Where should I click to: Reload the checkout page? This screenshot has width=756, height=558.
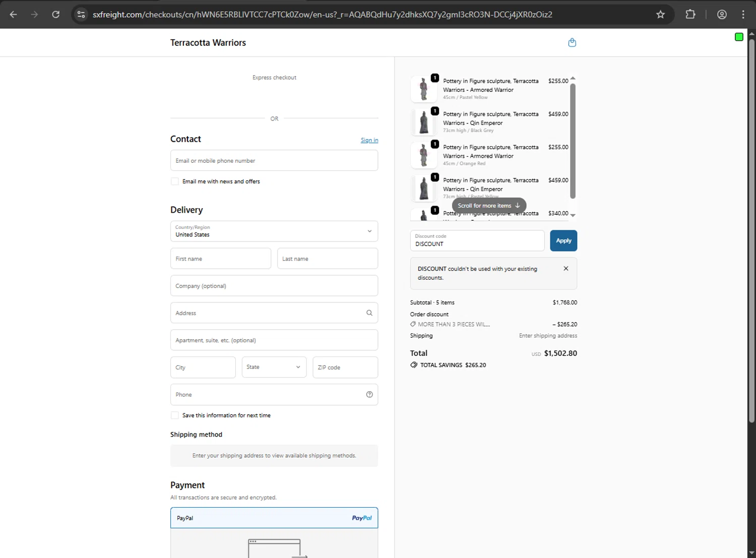click(56, 15)
